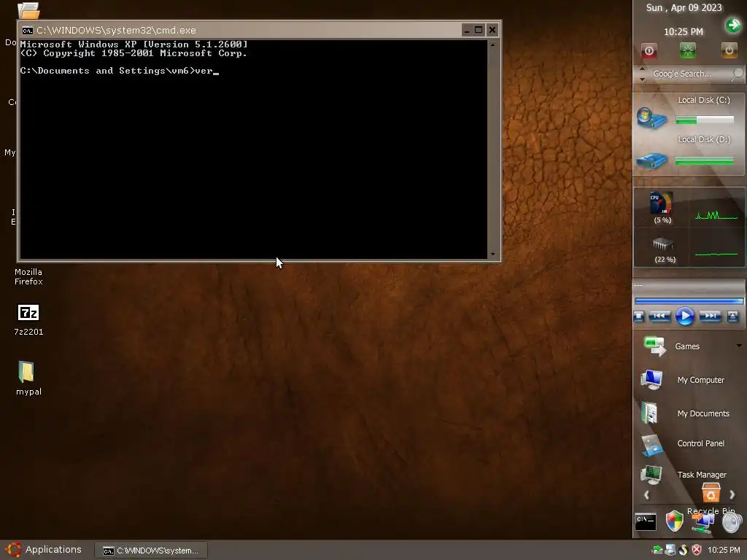Minimize the cmd.exe window
This screenshot has height=560, width=747.
(x=467, y=30)
